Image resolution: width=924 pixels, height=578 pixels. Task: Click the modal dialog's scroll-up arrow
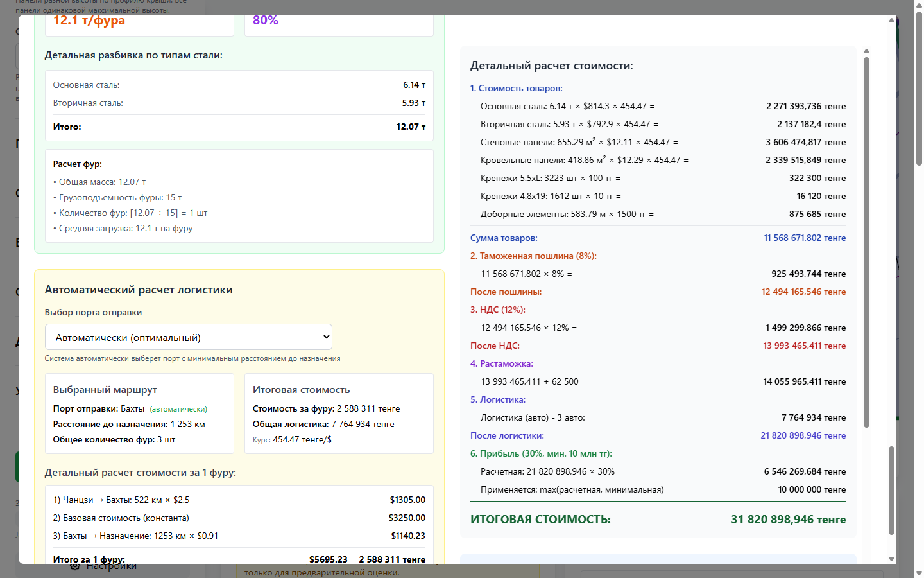pos(891,21)
